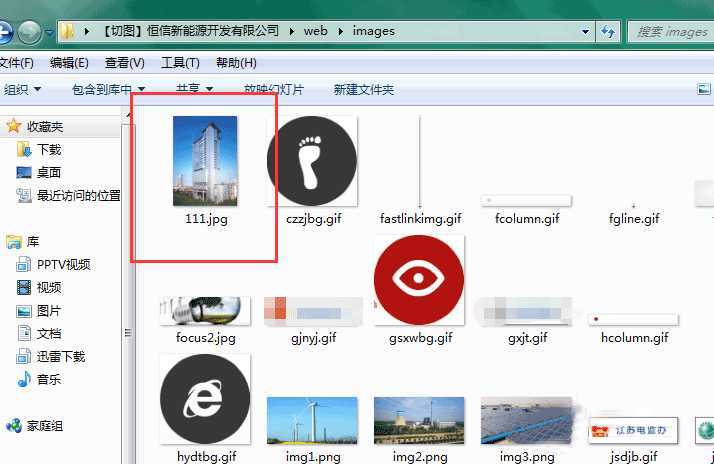
Task: Click 家庭组 in the navigation pane
Action: (x=44, y=426)
